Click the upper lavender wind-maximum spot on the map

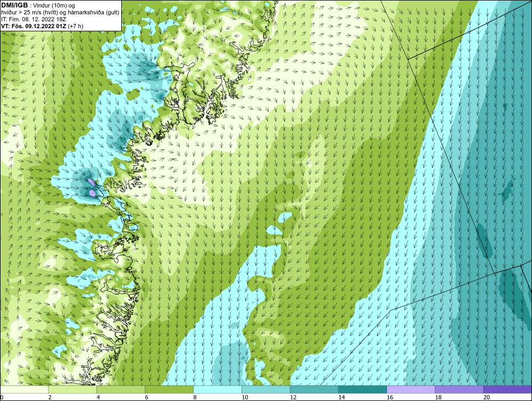90,182
